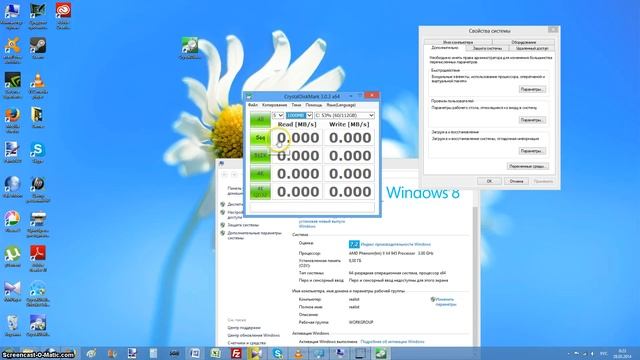
Task: Open the avast! antivirus desktop icon
Action: tap(12, 51)
